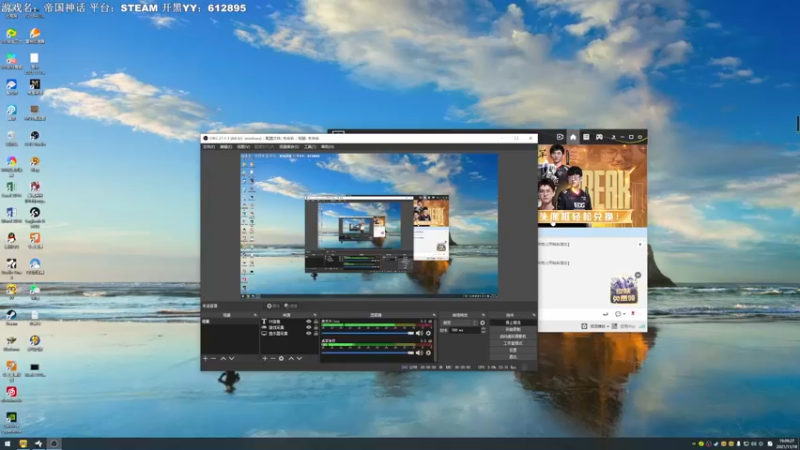Click the esports banner in the YY window
800x450 pixels.
(x=592, y=186)
